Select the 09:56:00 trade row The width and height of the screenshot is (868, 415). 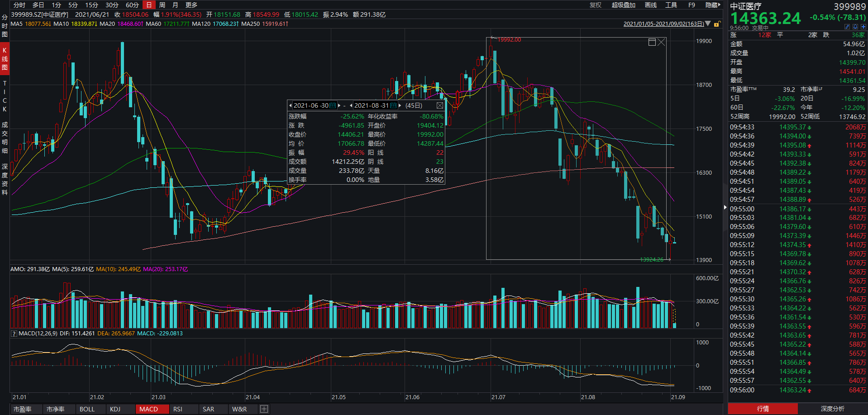(798, 390)
